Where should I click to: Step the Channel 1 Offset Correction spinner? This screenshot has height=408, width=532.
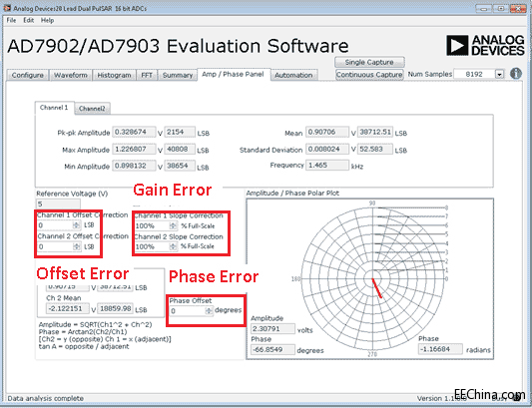[x=77, y=225]
